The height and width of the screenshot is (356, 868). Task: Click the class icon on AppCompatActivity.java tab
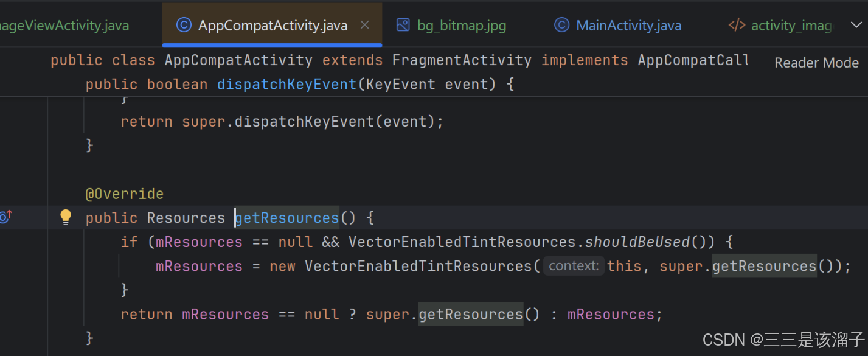[184, 25]
